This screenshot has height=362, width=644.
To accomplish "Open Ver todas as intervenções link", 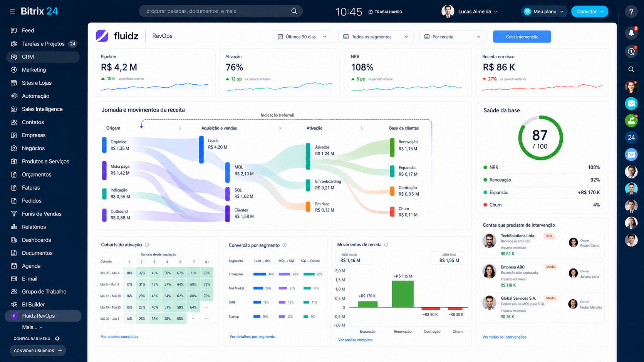I will [x=504, y=337].
